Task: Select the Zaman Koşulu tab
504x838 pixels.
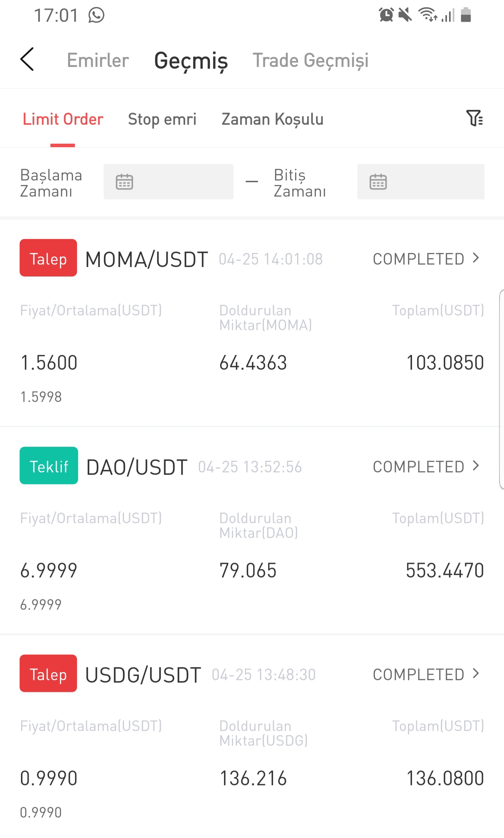Action: point(273,119)
